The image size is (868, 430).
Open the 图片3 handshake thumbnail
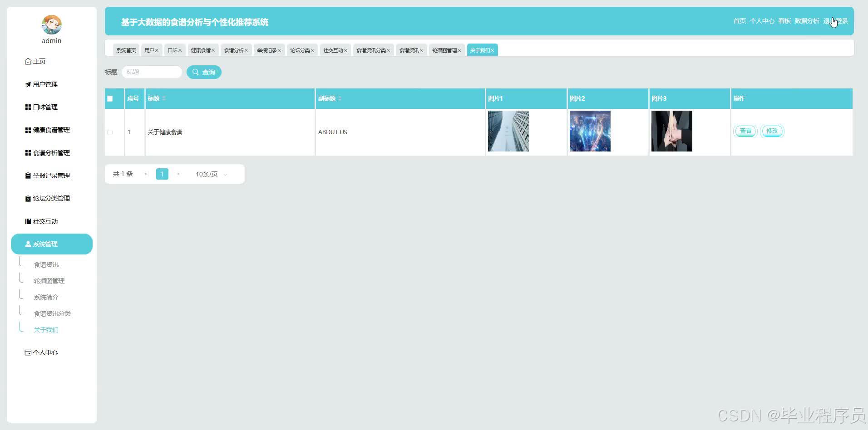672,131
